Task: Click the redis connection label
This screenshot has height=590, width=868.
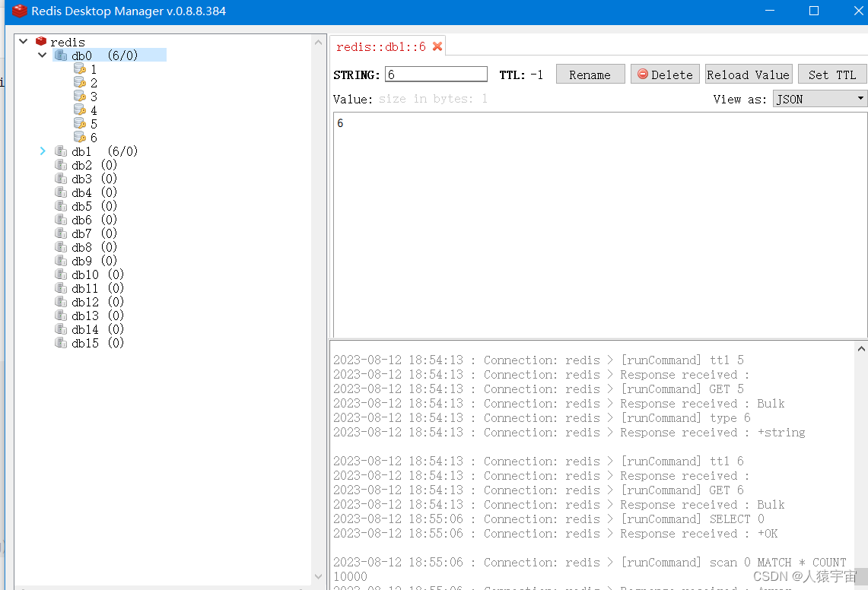Action: tap(68, 42)
